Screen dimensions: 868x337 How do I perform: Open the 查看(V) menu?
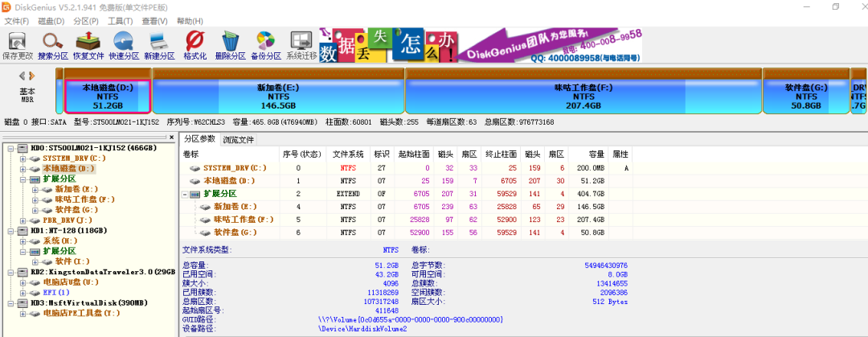coord(154,21)
